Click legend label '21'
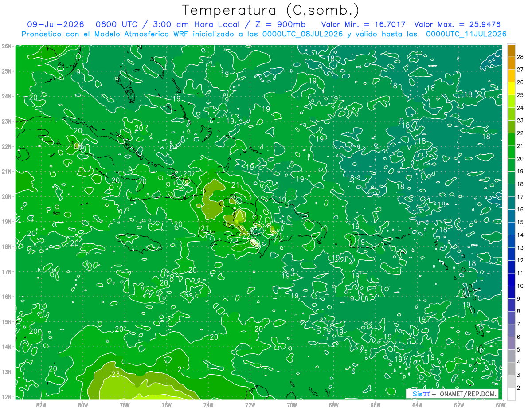 pyautogui.click(x=520, y=146)
